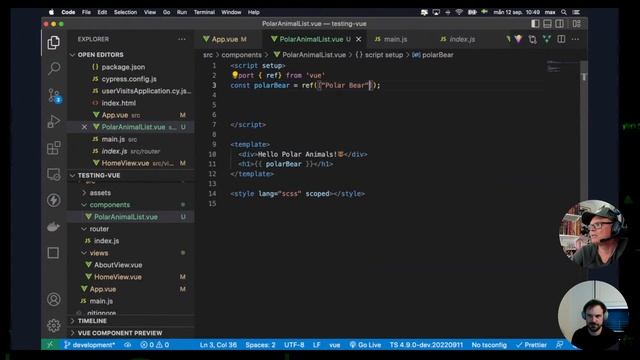The height and width of the screenshot is (360, 640).
Task: Click the Split Editor Right icon
Action: click(561, 39)
